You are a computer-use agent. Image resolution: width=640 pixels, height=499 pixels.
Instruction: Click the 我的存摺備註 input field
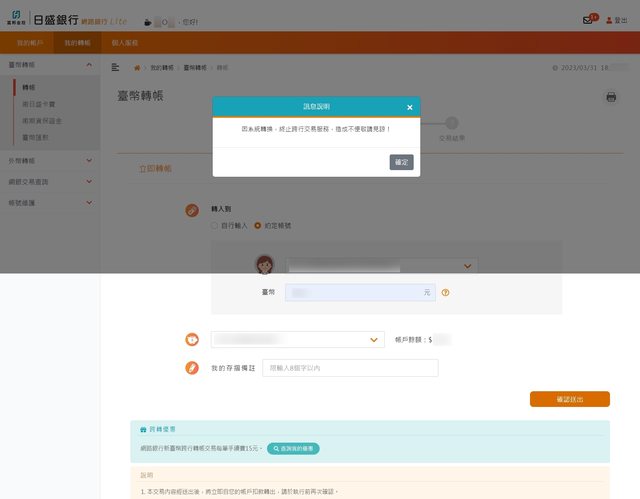[x=350, y=368]
